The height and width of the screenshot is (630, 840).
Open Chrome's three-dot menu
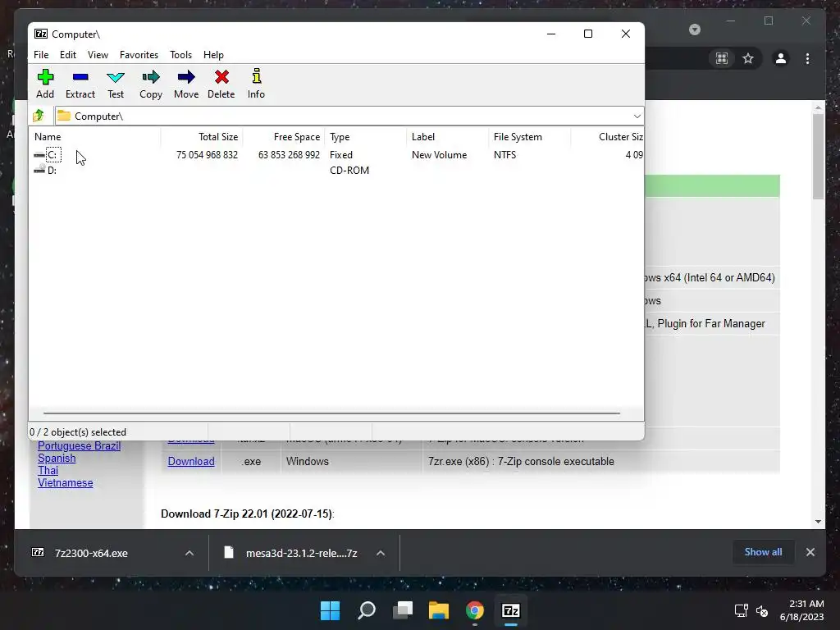coord(807,58)
